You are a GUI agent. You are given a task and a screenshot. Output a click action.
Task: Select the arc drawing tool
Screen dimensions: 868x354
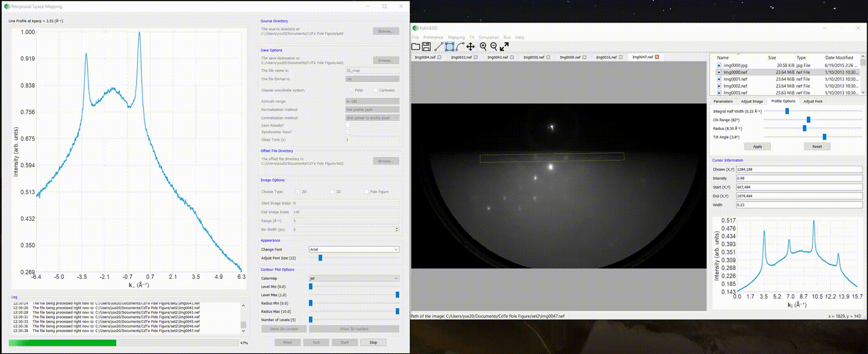pos(460,47)
